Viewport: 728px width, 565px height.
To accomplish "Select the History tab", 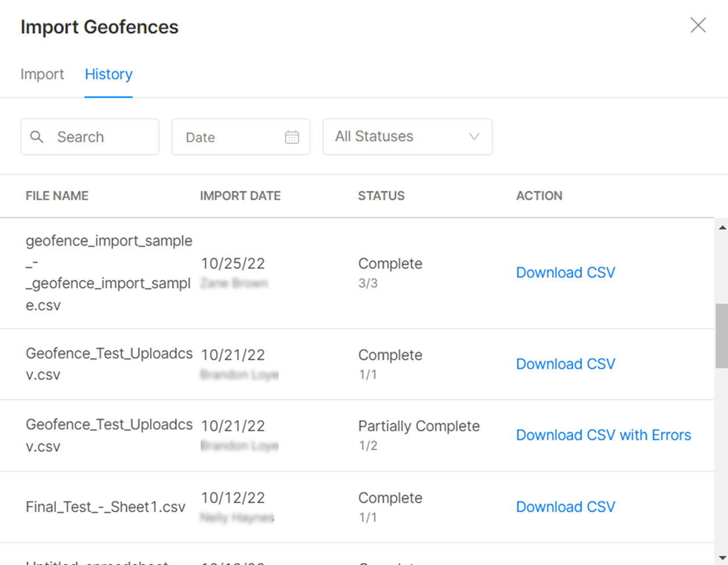I will 109,74.
